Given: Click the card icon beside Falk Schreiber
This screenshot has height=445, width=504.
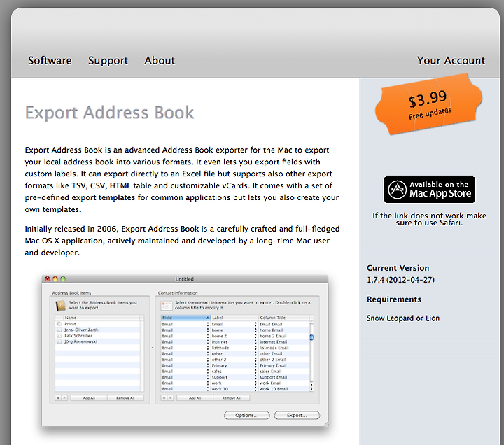Looking at the screenshot, I should click(x=59, y=336).
